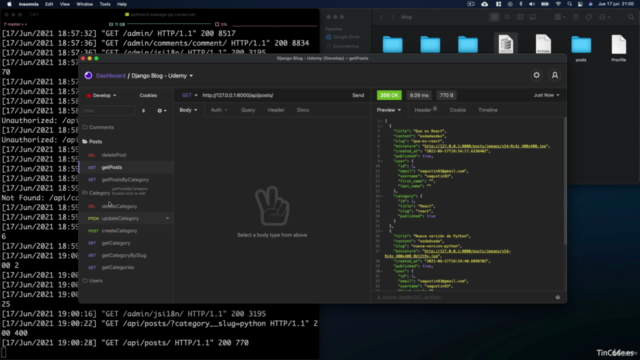The width and height of the screenshot is (640, 360).
Task: Open the Apple menu
Action: [x=9, y=4]
